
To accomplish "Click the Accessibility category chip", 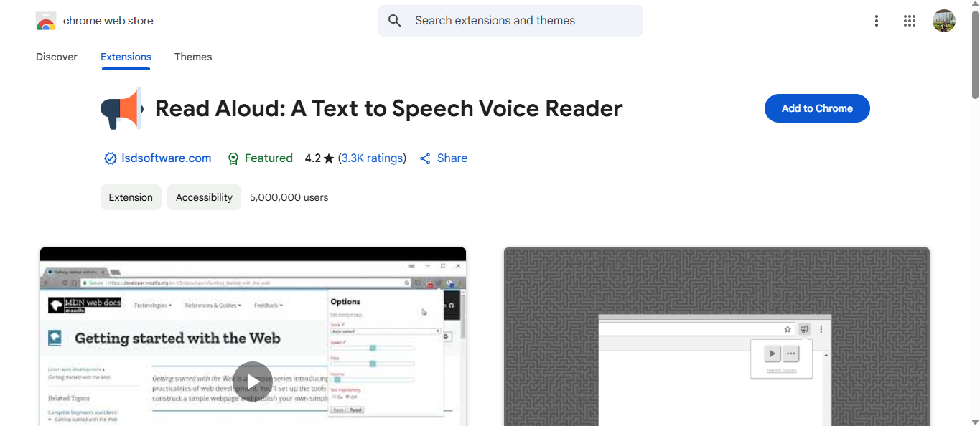I will [x=204, y=197].
